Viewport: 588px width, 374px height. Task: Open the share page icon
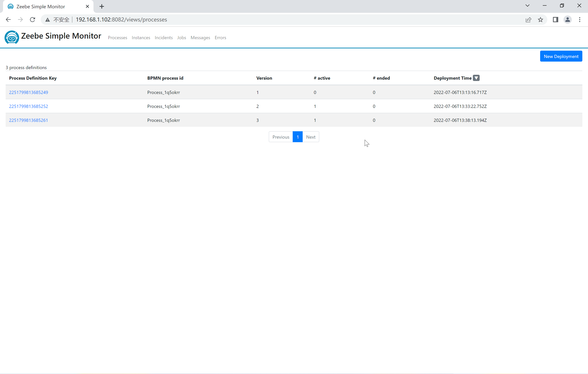tap(528, 20)
